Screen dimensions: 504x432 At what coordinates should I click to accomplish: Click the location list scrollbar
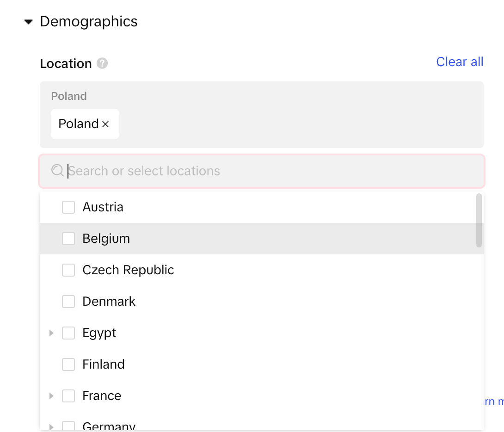(479, 221)
